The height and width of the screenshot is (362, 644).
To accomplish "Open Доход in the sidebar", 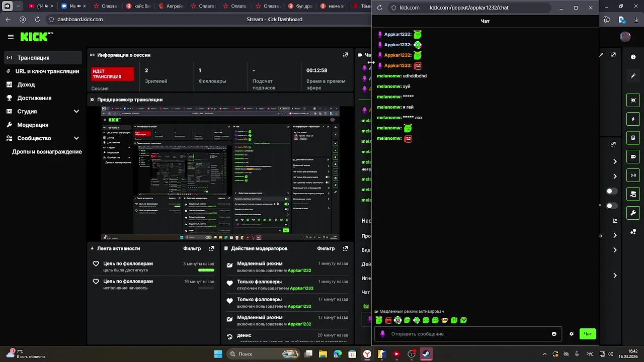I will click(x=43, y=84).
